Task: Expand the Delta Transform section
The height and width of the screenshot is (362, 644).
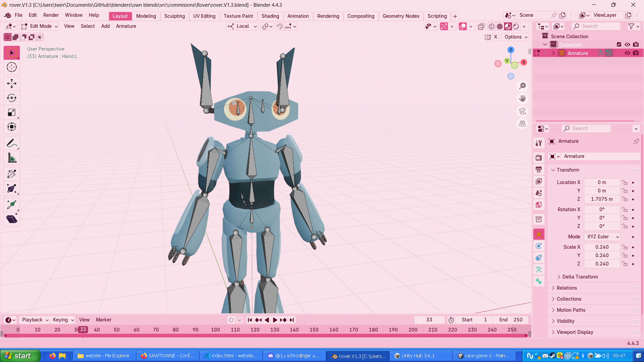Action: tap(580, 277)
